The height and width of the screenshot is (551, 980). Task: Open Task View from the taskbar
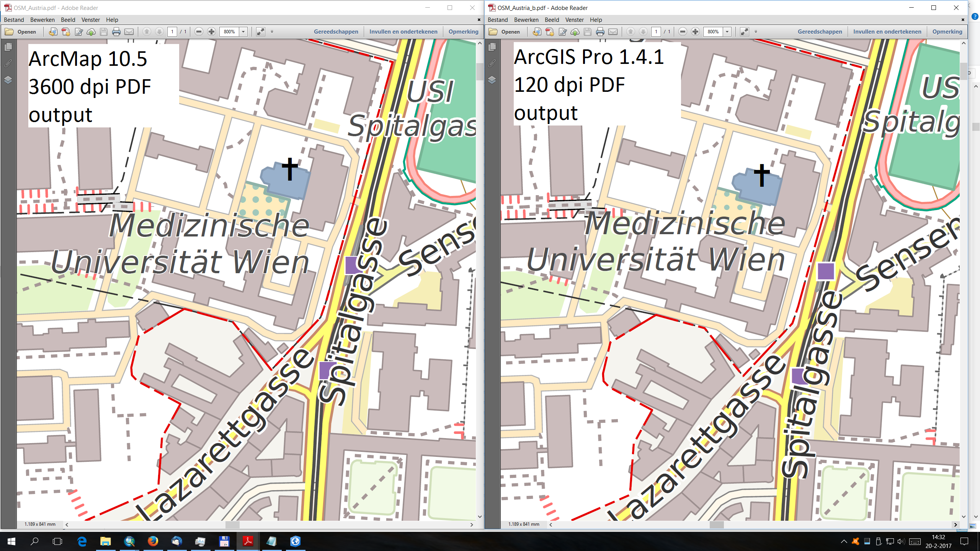57,541
